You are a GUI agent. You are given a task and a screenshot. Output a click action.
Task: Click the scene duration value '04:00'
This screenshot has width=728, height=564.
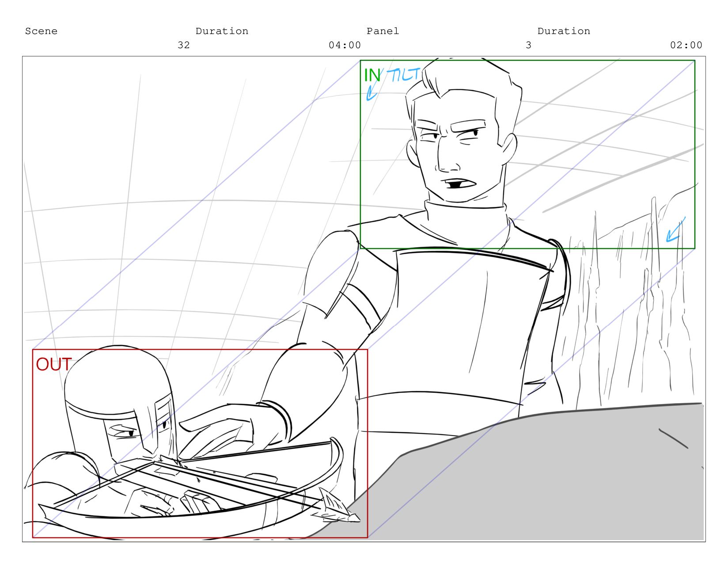tap(345, 45)
